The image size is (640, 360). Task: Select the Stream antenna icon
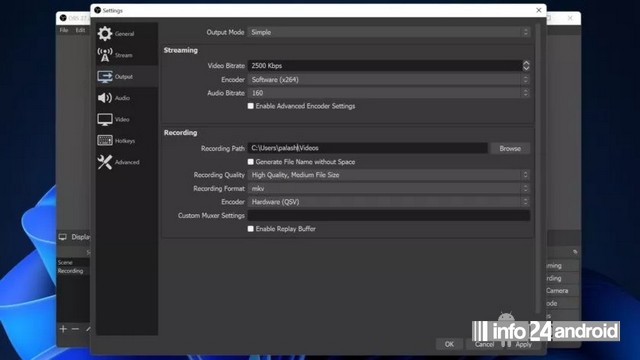pyautogui.click(x=105, y=55)
